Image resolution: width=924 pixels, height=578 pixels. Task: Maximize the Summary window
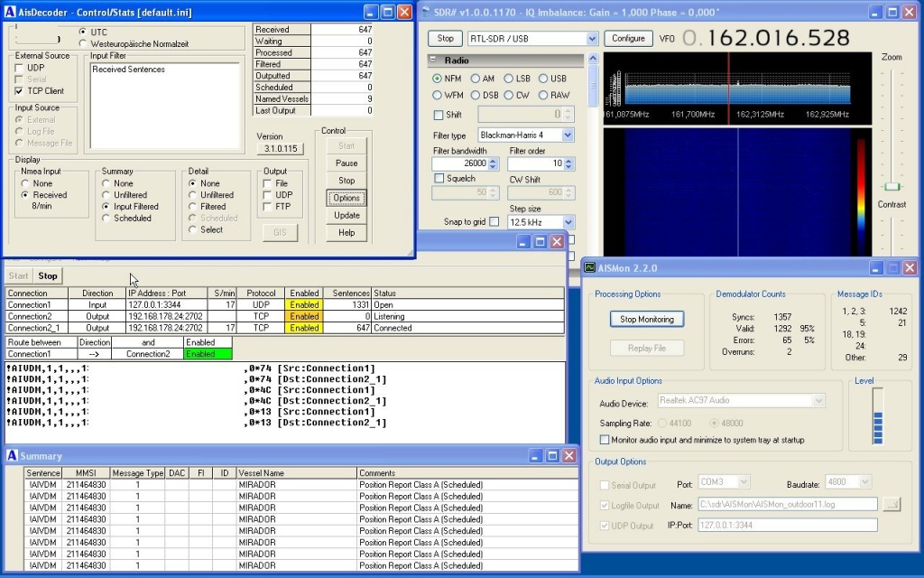click(x=552, y=456)
